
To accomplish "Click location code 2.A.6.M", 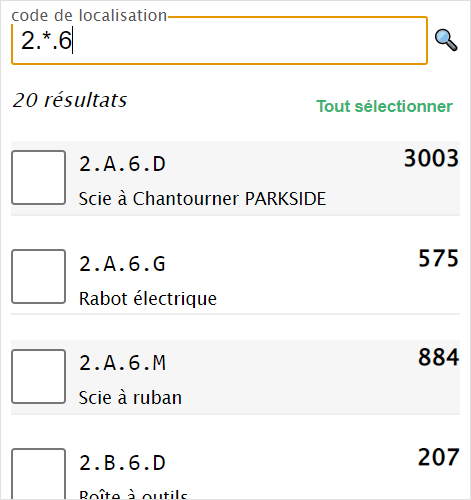I will pos(122,363).
